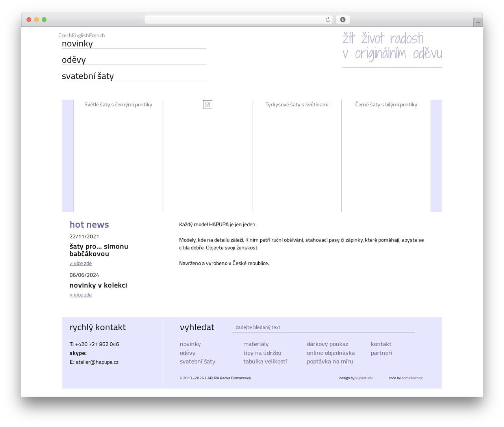Focus the search field zadejte hledaný text

[323, 327]
